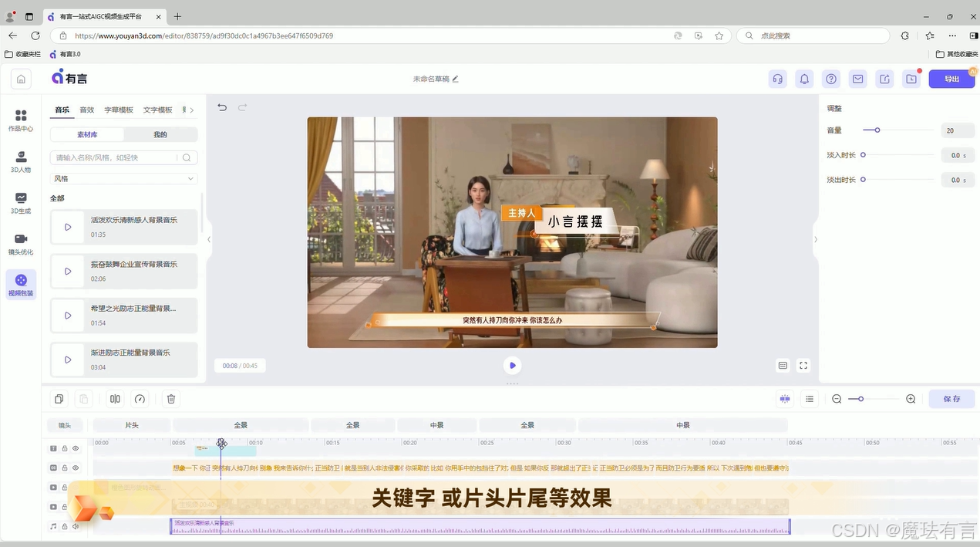Open customer service headset icon
Screen dimensions: 980x547
coord(778,79)
